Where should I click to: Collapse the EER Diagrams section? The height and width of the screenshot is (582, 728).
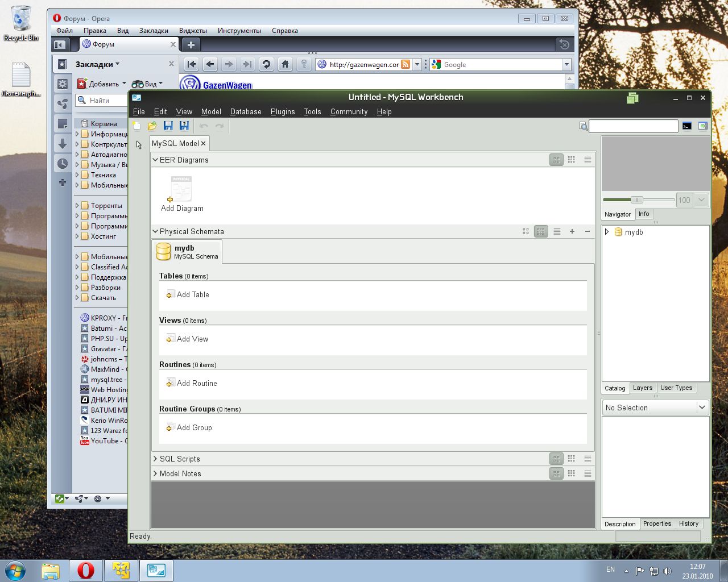(155, 160)
